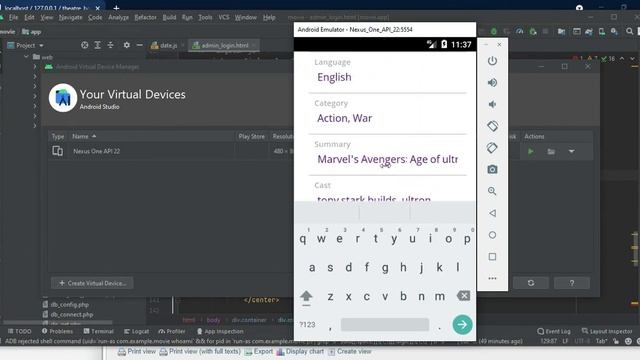Screen dimensions: 640x360
Task: Go to next highlighted error down arrow
Action: (632, 59)
